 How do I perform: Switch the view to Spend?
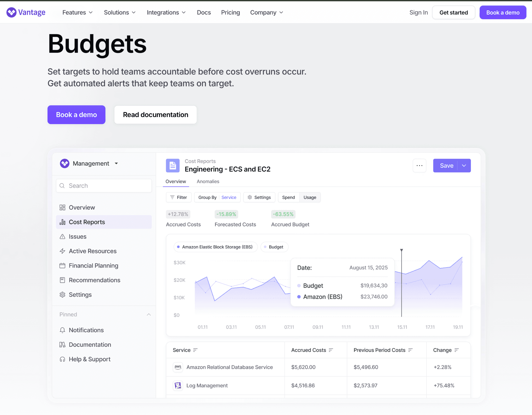click(289, 197)
